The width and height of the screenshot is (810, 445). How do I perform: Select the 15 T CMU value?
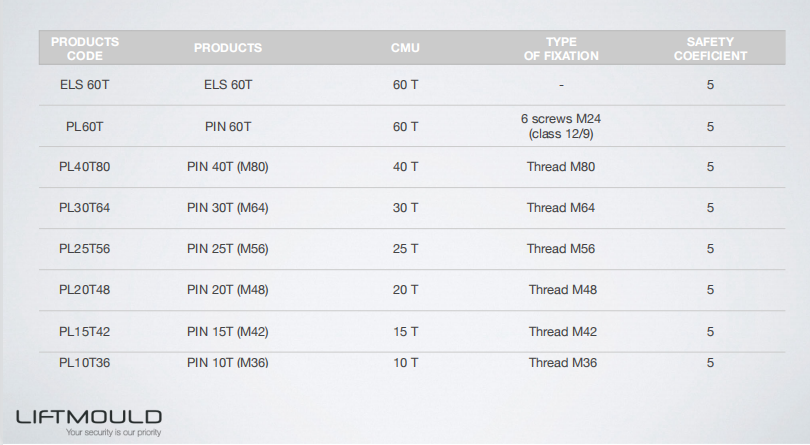coord(406,331)
